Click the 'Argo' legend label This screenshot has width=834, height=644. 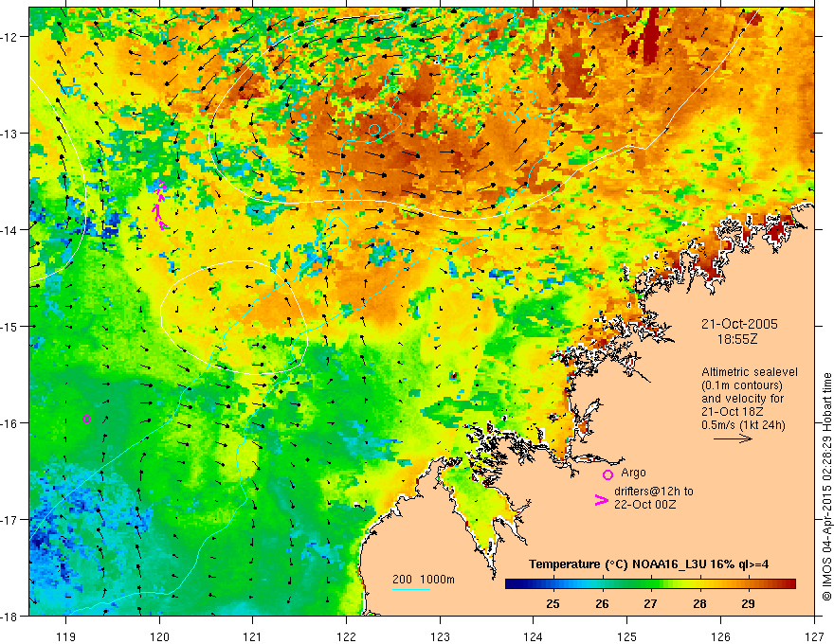tap(633, 473)
